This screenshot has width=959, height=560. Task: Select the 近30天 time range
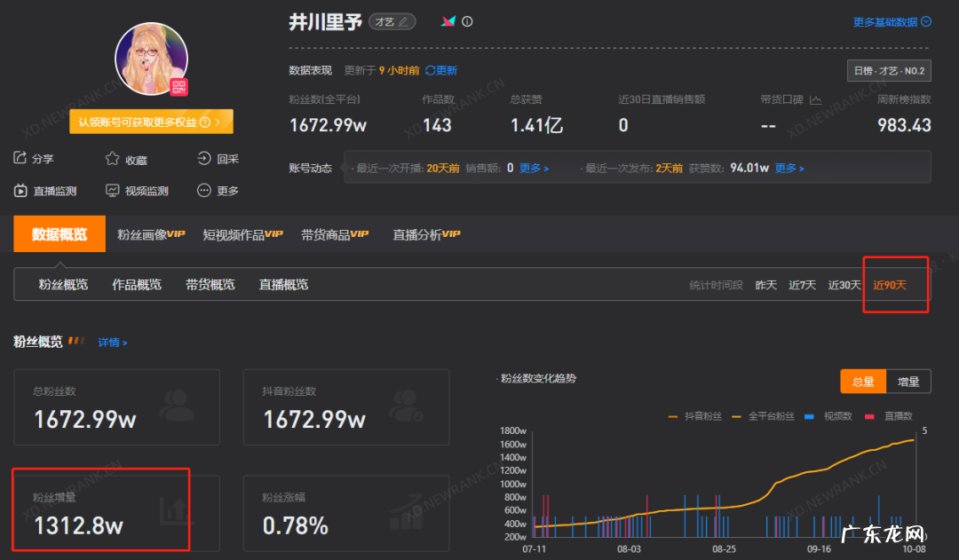click(844, 285)
